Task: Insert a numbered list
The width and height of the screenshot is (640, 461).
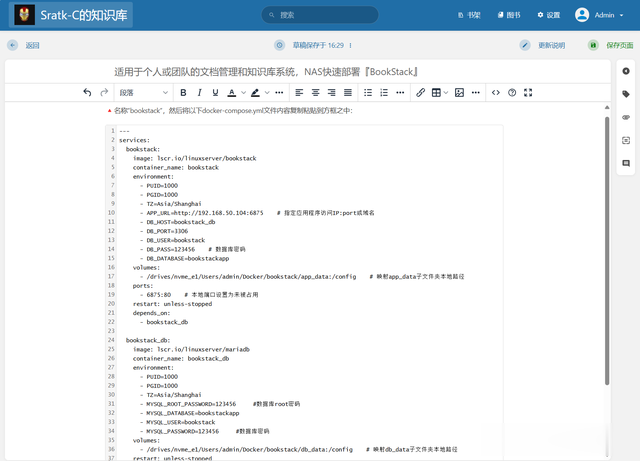Action: pyautogui.click(x=384, y=93)
